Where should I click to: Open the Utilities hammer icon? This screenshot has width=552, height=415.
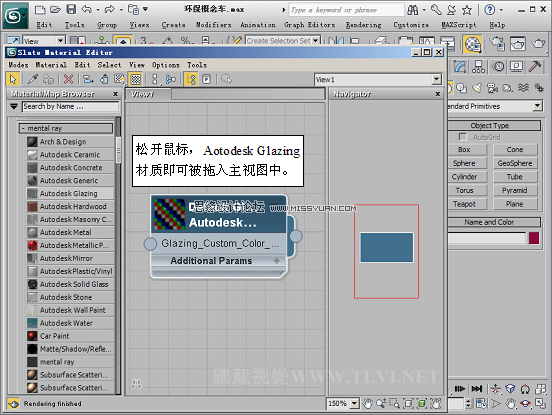[535, 66]
